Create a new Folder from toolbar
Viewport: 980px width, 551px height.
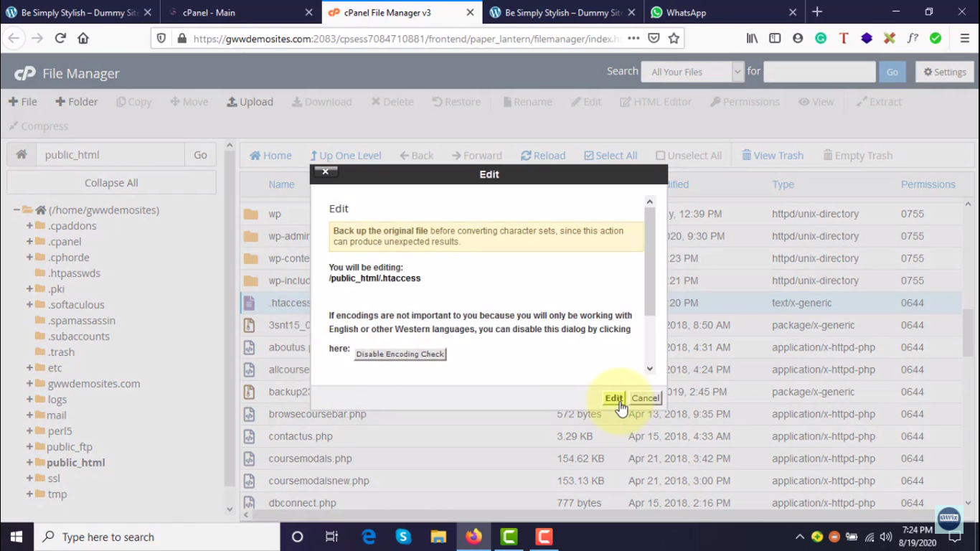tap(77, 102)
